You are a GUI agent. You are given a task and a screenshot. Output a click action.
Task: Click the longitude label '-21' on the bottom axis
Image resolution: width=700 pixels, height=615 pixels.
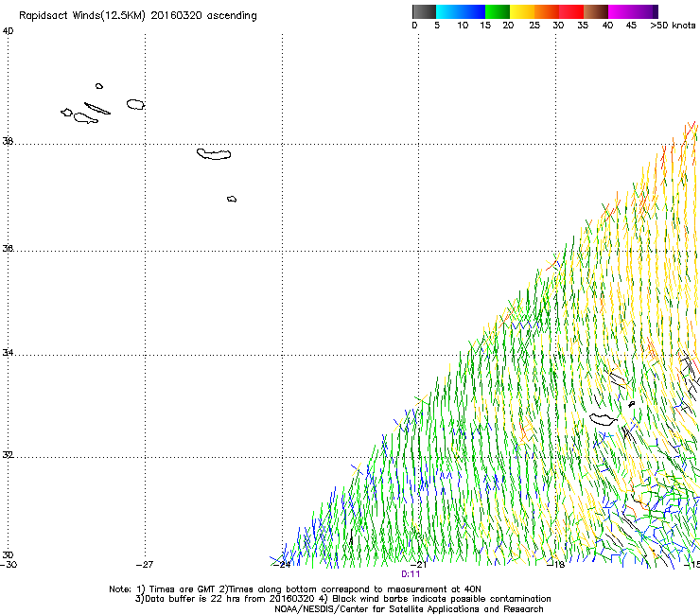point(418,565)
